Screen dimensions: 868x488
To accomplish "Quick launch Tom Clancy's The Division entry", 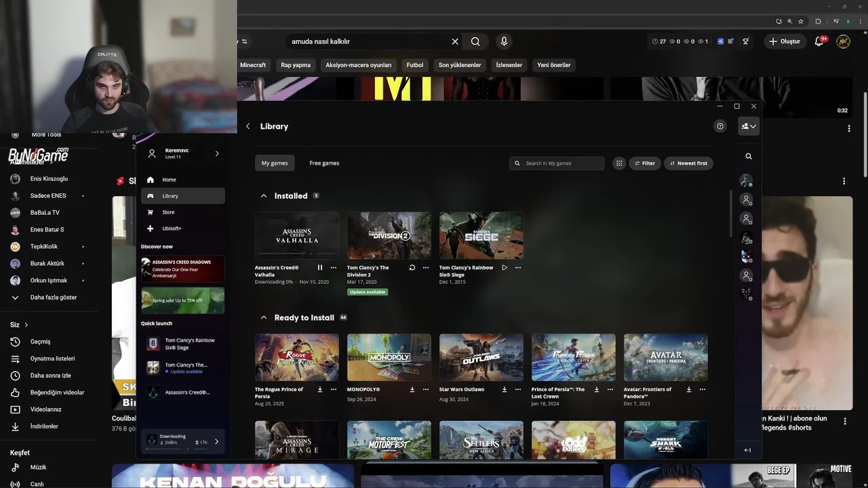I will click(183, 368).
